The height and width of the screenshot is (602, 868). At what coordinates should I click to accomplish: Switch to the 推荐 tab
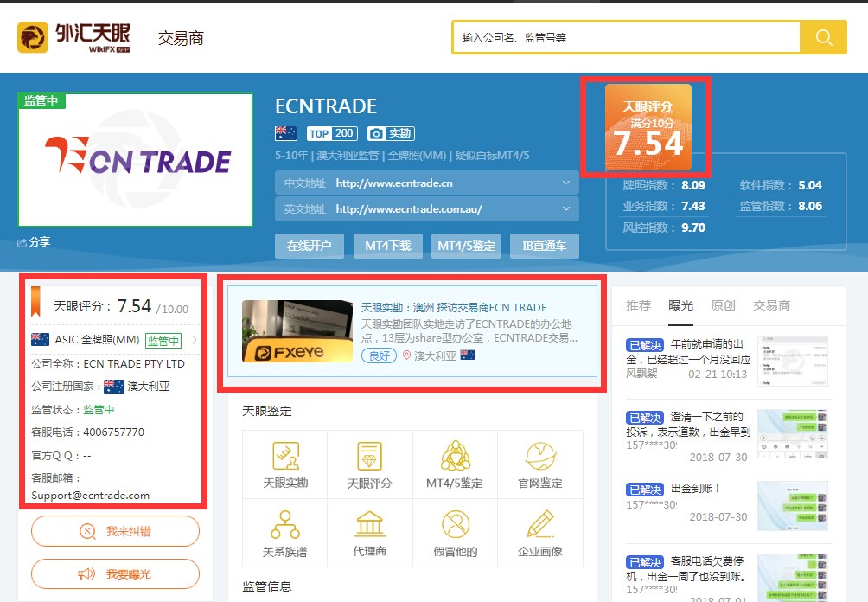(638, 305)
